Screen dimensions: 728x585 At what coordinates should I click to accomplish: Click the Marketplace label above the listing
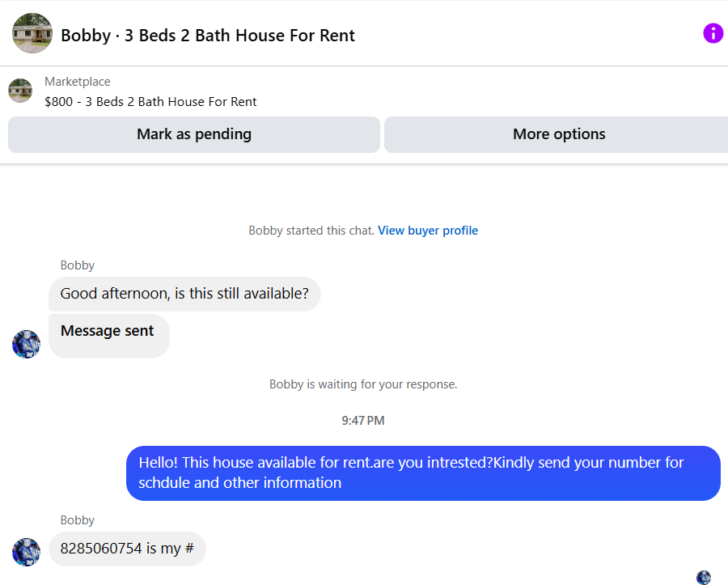78,82
